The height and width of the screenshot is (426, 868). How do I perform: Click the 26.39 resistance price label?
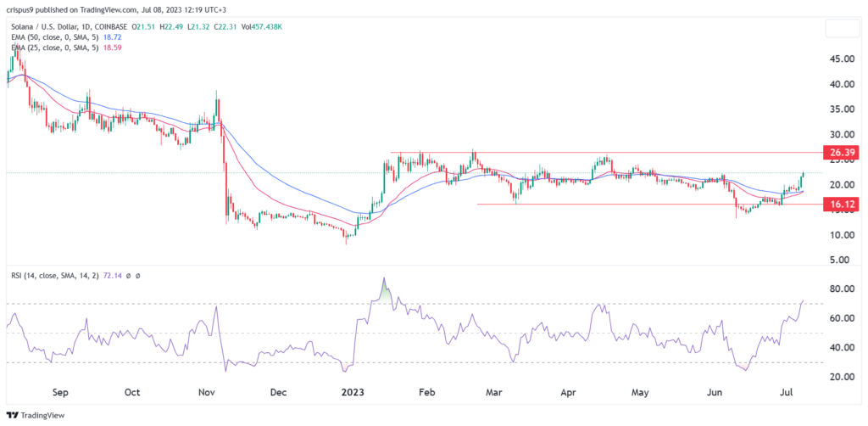tap(841, 153)
